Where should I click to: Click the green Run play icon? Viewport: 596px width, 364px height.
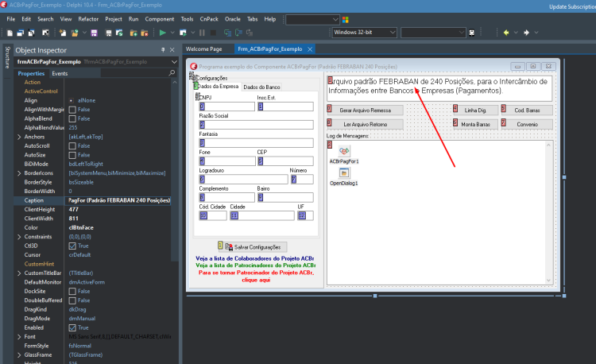click(163, 33)
